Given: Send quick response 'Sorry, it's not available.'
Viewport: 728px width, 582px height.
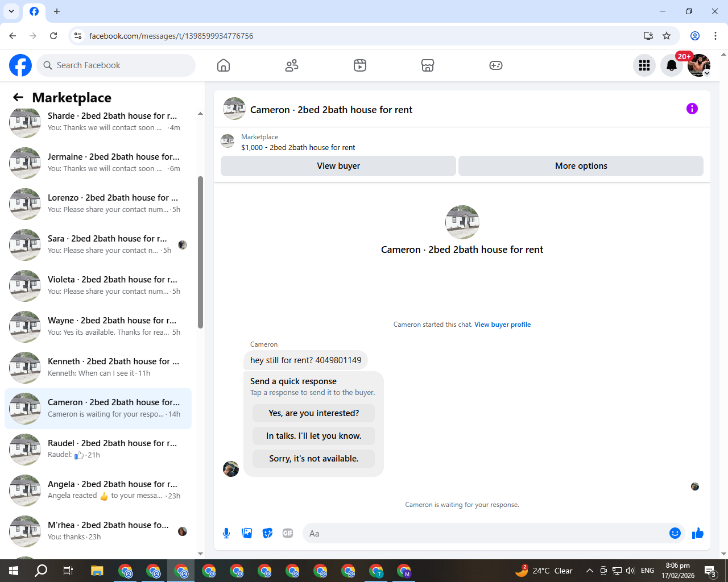Looking at the screenshot, I should click(314, 459).
